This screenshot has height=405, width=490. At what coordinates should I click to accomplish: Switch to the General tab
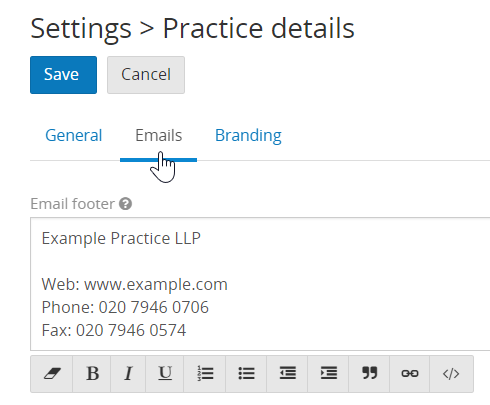pos(74,135)
